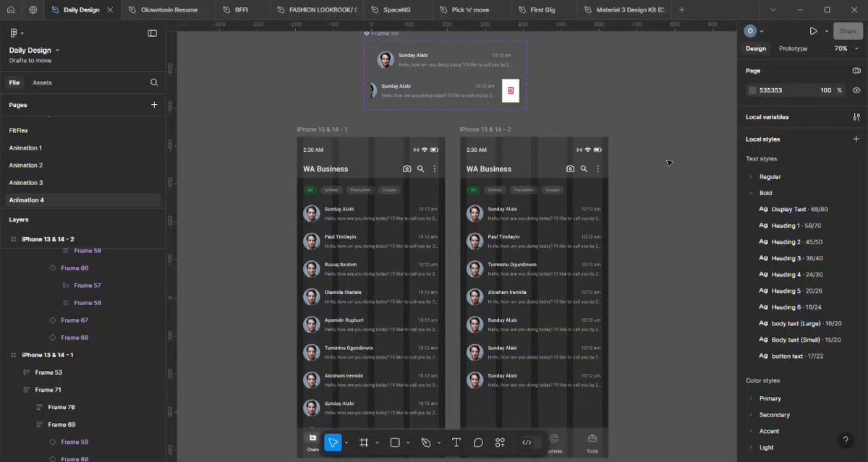The image size is (868, 462).
Task: Open Local variables settings icon
Action: pyautogui.click(x=856, y=117)
